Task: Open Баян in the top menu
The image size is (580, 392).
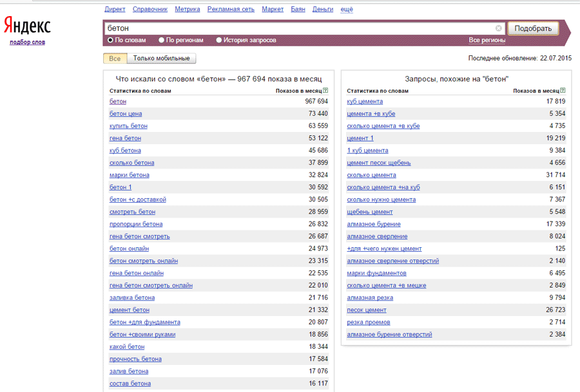Action: (298, 9)
